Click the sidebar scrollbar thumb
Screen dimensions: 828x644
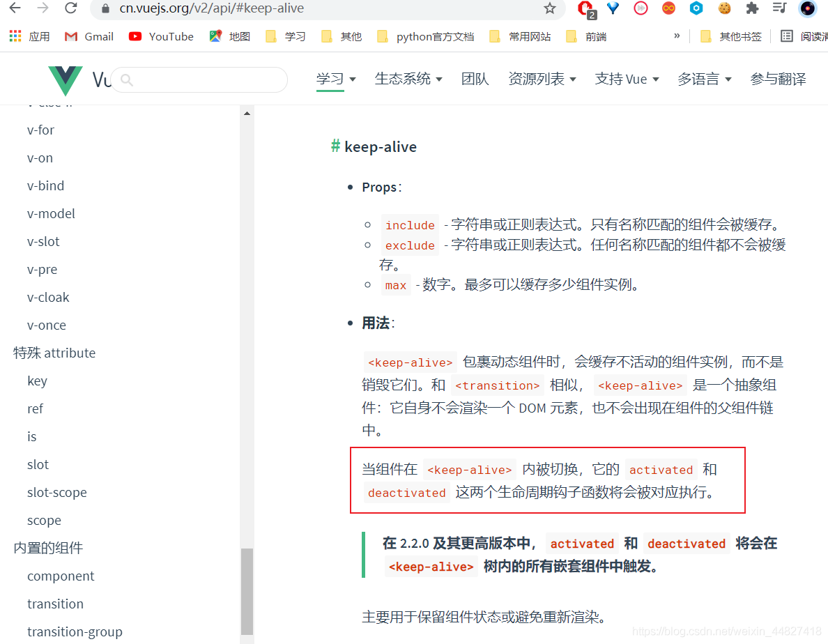pos(247,591)
